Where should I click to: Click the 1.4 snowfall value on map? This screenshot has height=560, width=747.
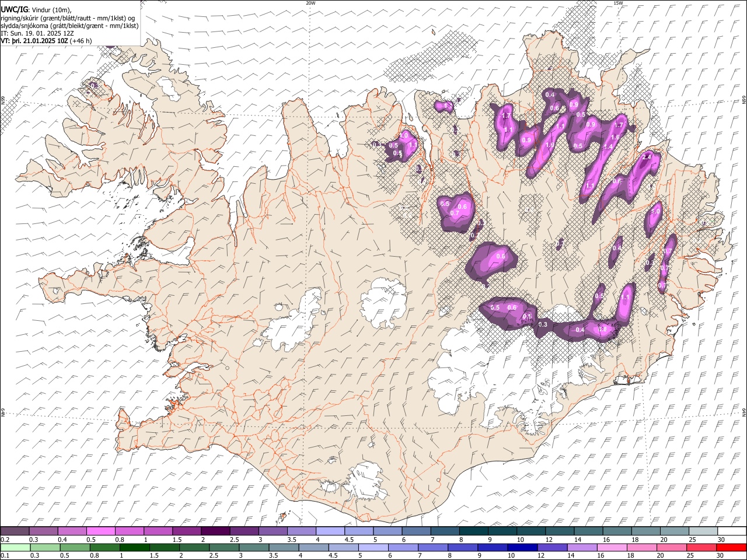(608, 146)
